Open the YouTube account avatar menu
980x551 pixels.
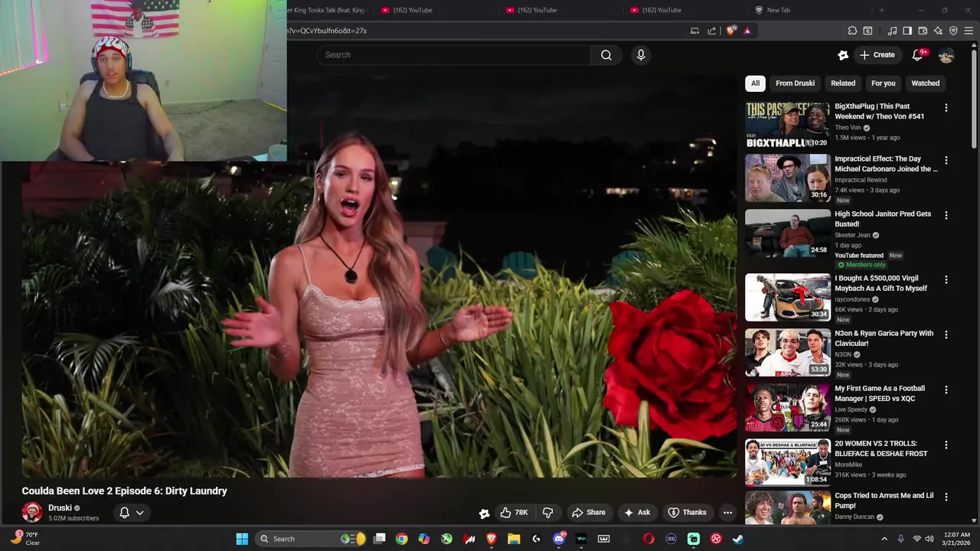coord(946,55)
